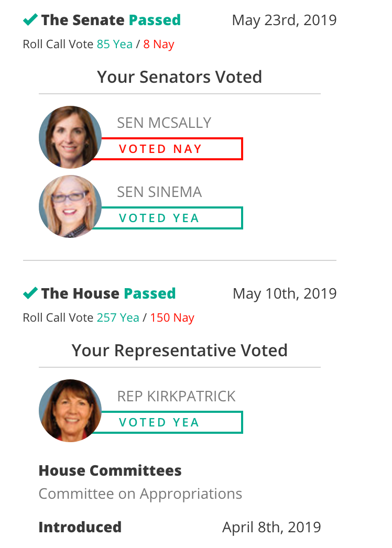Open the Senate 8 Nay vote count
The image size is (392, 548).
pyautogui.click(x=159, y=45)
